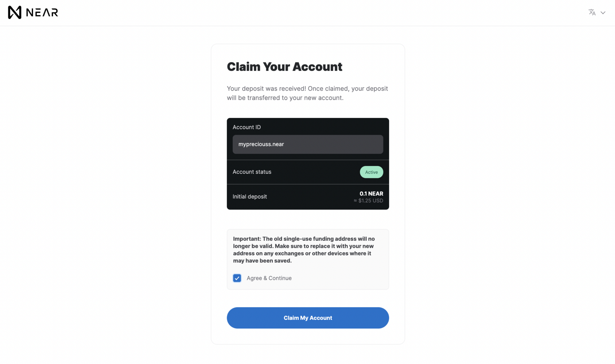This screenshot has height=364, width=615.
Task: Select the mypreciouss.near account ID field
Action: click(x=307, y=144)
